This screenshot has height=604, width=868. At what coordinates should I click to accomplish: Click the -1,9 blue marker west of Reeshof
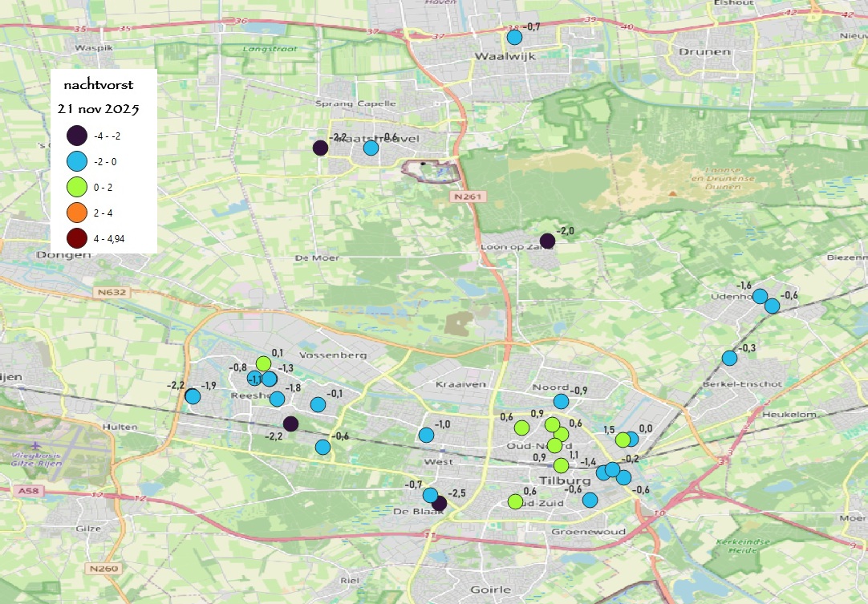coord(193,395)
